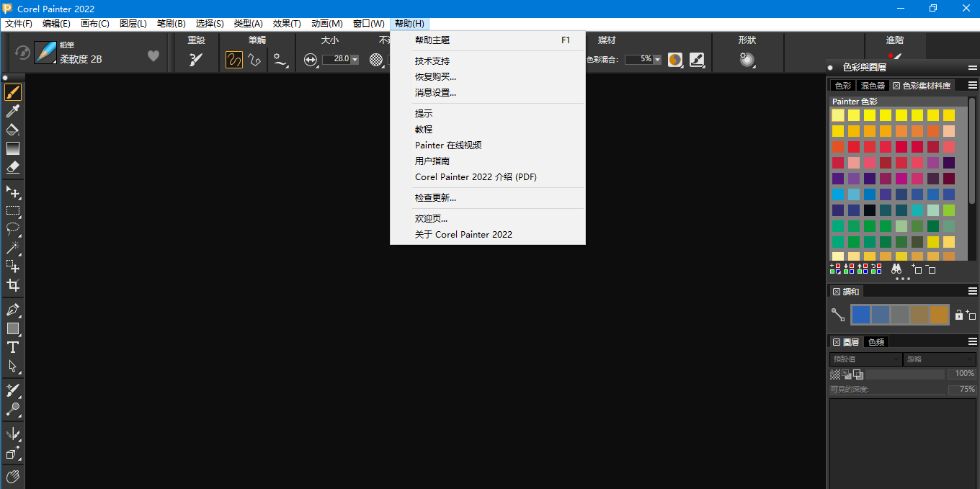
Task: Open the 文件(F) menu
Action: pos(19,24)
